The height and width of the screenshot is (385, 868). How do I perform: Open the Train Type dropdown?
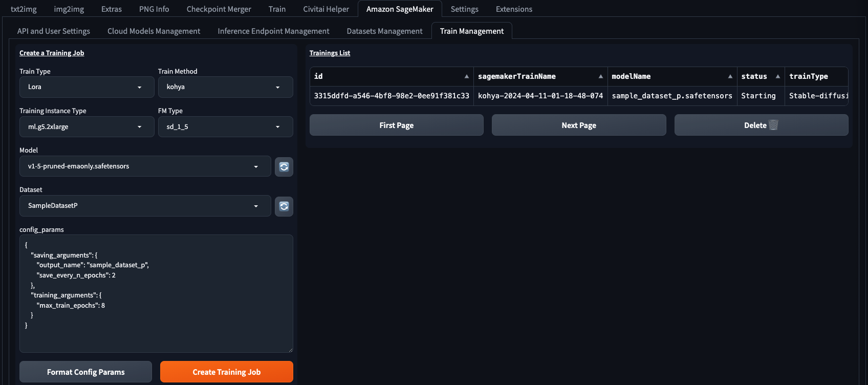pos(87,87)
